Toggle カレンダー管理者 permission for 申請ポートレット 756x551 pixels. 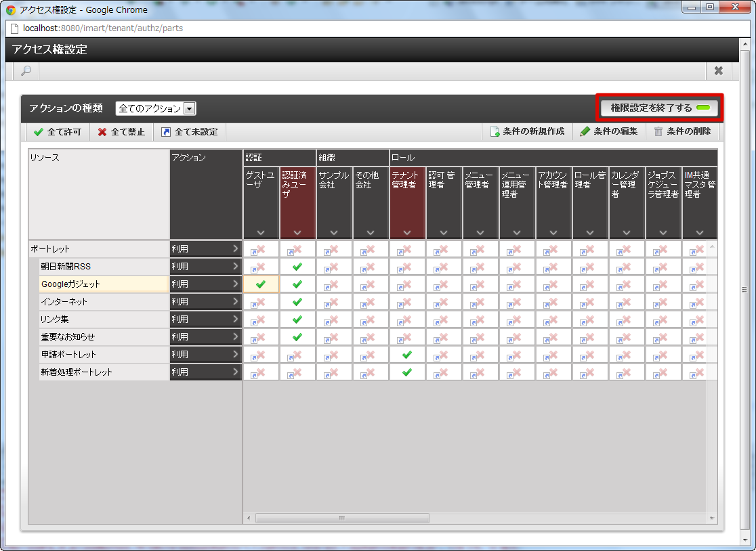[627, 355]
